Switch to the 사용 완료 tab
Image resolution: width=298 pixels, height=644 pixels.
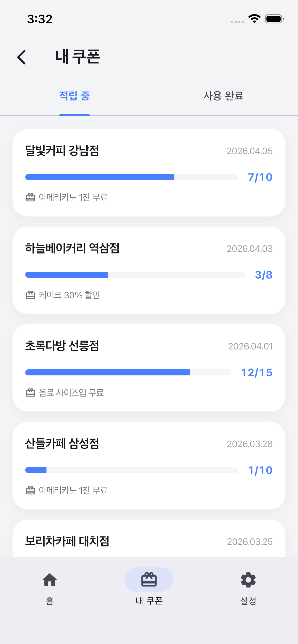point(223,96)
